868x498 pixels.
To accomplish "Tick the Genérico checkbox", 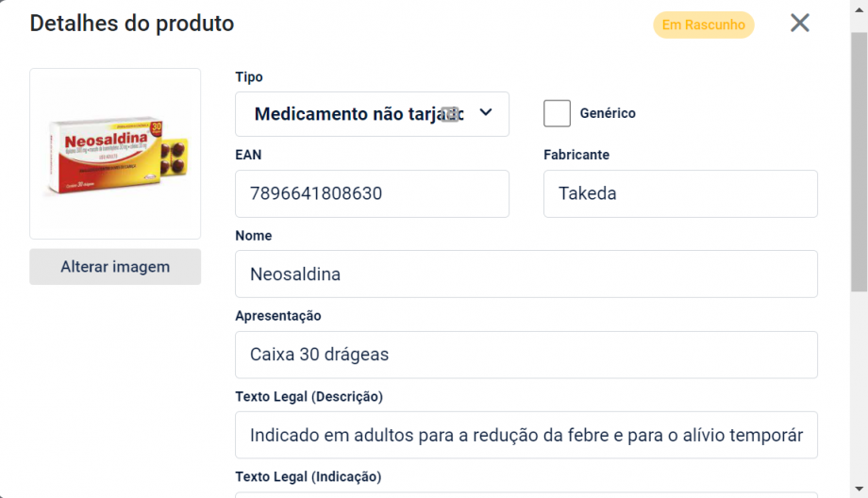I will (x=558, y=113).
